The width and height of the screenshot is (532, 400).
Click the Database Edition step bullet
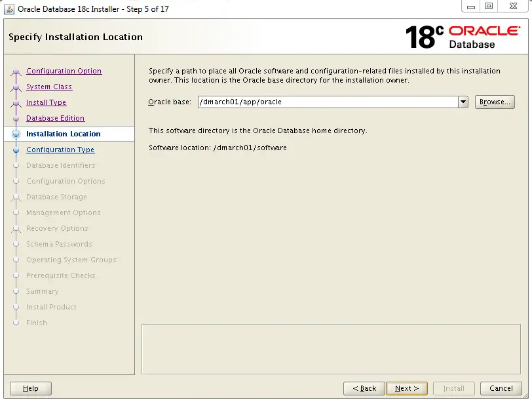coord(16,118)
